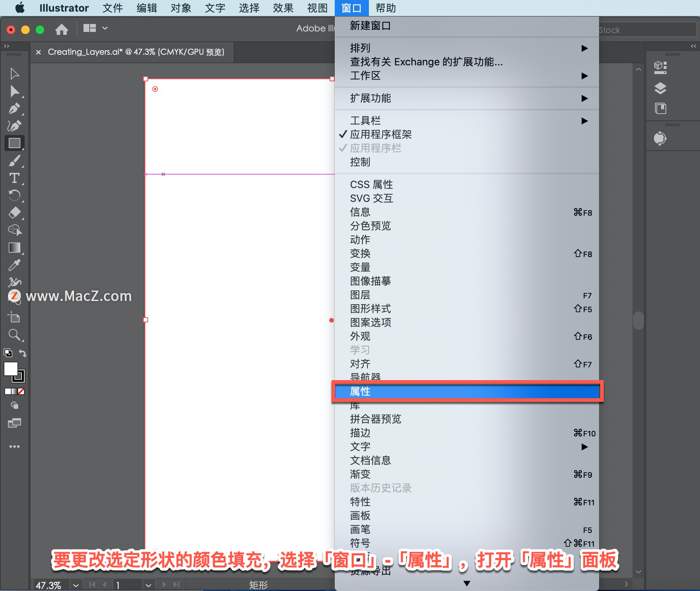Toggle the 应用程序框架 checkmark item
The width and height of the screenshot is (700, 591).
tap(380, 135)
